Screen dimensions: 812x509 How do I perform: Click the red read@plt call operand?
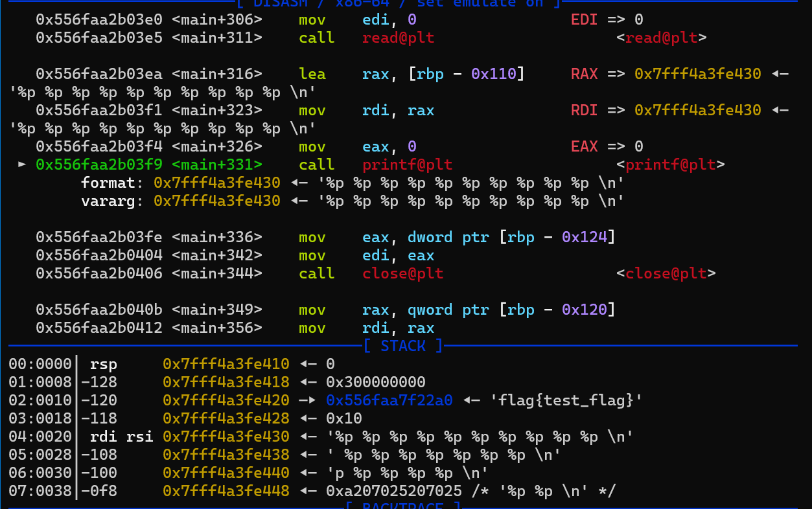point(398,38)
